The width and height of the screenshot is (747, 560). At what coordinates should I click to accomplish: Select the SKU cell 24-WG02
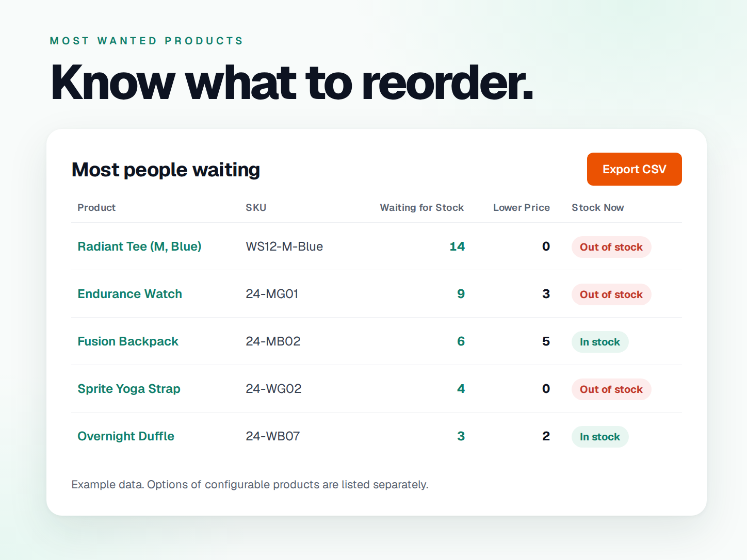point(273,389)
